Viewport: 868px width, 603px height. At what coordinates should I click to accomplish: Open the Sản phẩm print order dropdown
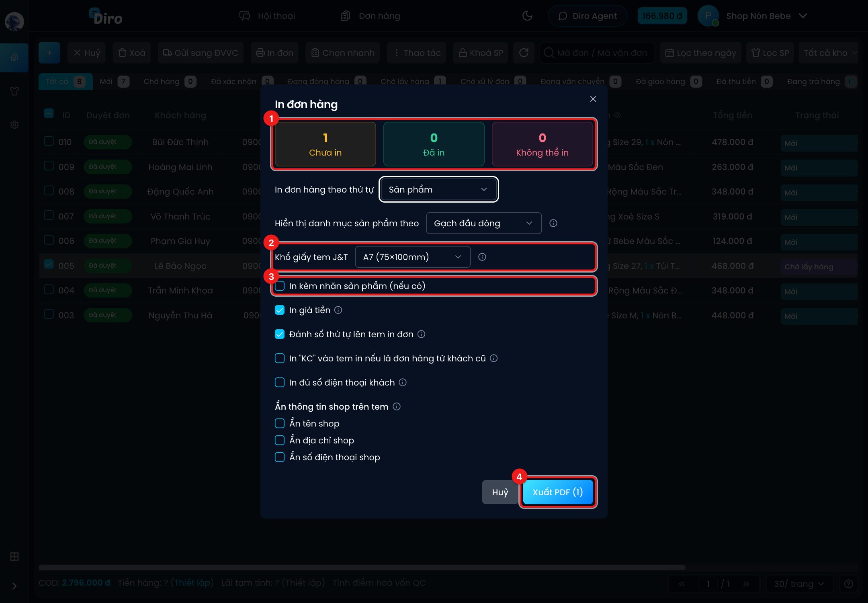438,189
